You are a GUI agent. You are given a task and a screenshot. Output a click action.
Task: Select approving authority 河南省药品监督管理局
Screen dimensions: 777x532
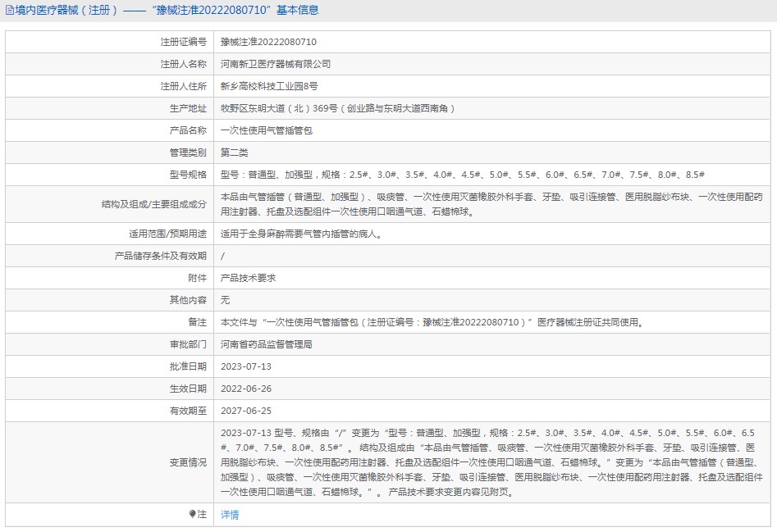(x=266, y=344)
